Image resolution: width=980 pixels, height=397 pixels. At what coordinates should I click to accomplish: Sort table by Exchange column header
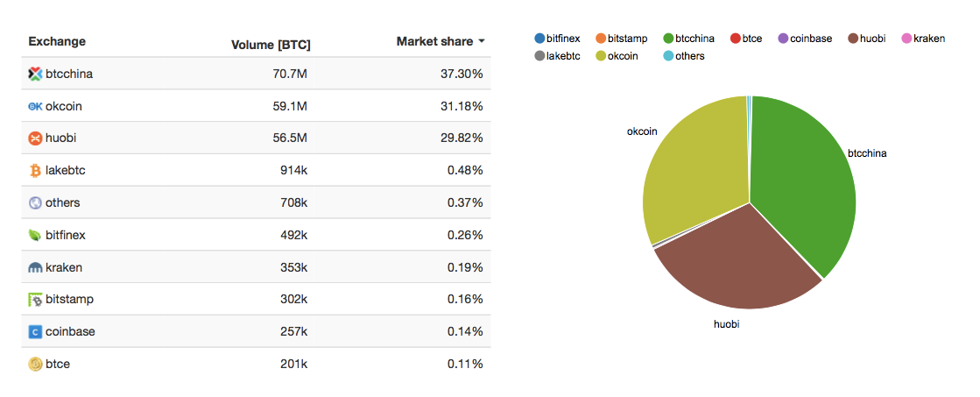pyautogui.click(x=57, y=41)
